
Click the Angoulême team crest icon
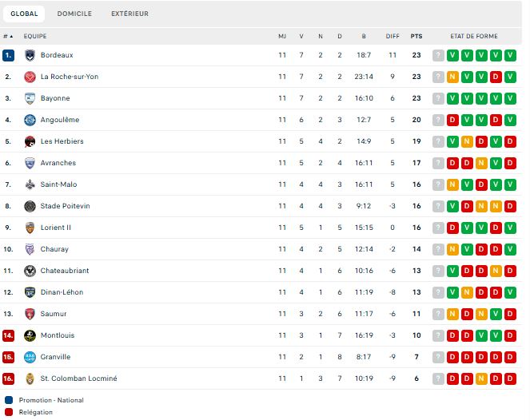click(x=30, y=120)
